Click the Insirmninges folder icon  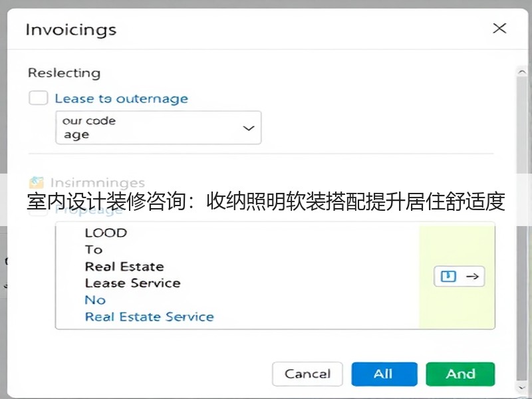pyautogui.click(x=37, y=182)
